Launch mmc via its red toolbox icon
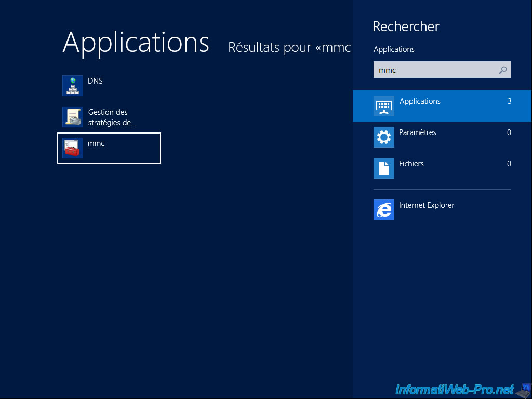 coord(73,148)
